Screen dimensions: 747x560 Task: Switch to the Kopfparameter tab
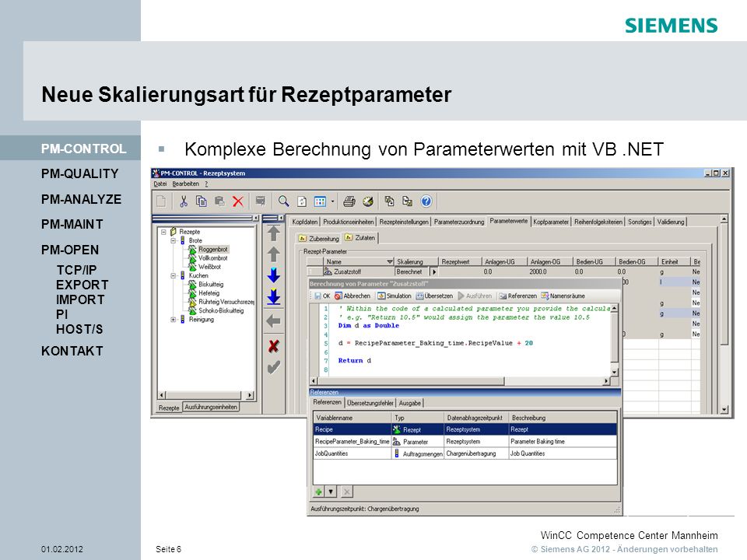(551, 222)
